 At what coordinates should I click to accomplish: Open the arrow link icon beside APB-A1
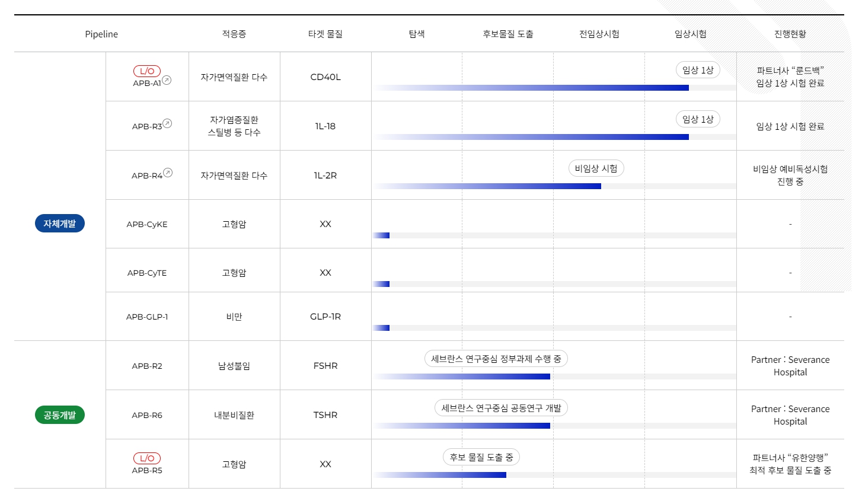tap(167, 80)
